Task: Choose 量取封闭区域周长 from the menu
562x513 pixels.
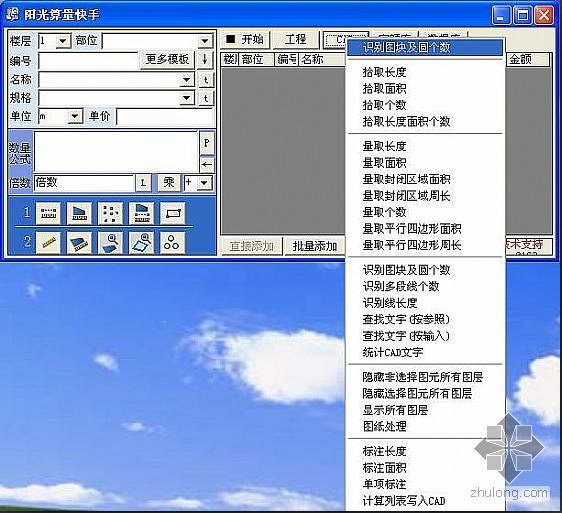Action: [x=425, y=196]
